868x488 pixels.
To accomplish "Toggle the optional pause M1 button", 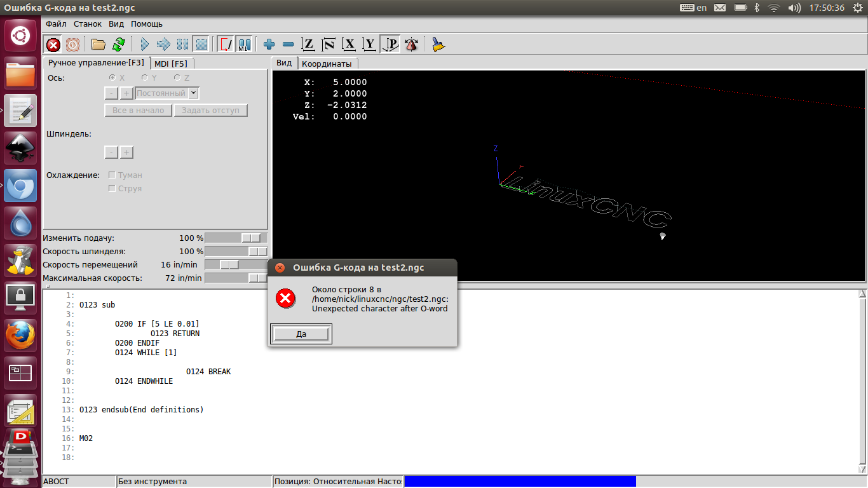I will [245, 44].
